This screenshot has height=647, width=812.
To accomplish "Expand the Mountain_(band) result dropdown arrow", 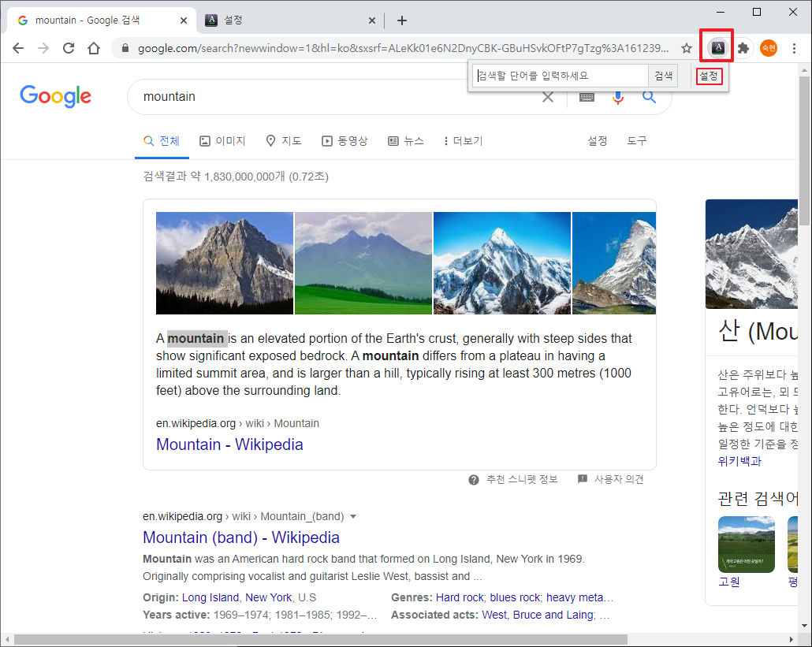I will 353,516.
